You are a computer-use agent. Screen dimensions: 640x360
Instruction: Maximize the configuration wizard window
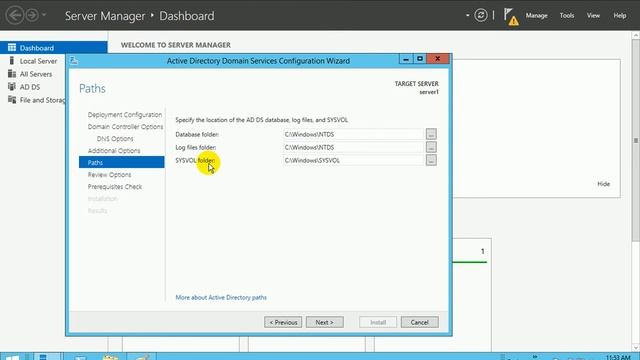420,59
